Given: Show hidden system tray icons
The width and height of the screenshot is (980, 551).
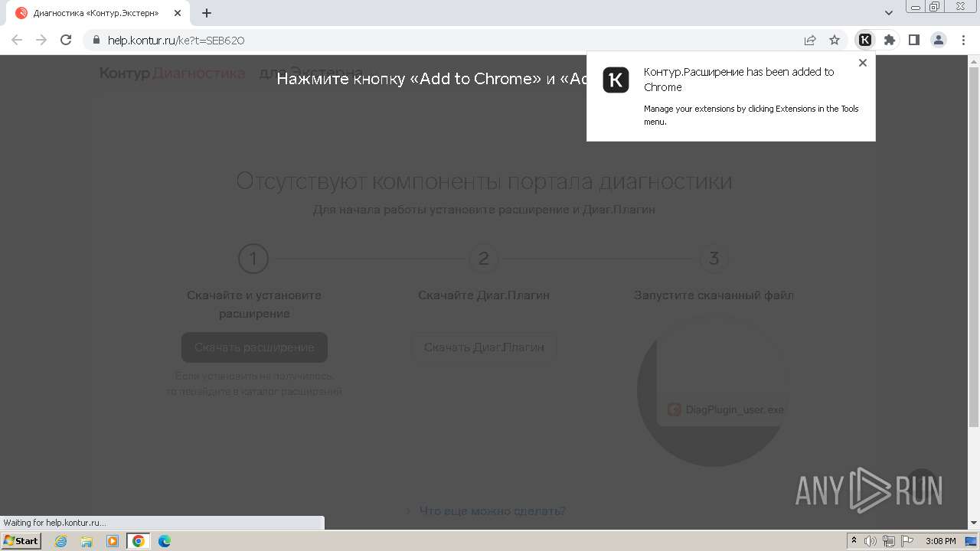Looking at the screenshot, I should point(854,541).
